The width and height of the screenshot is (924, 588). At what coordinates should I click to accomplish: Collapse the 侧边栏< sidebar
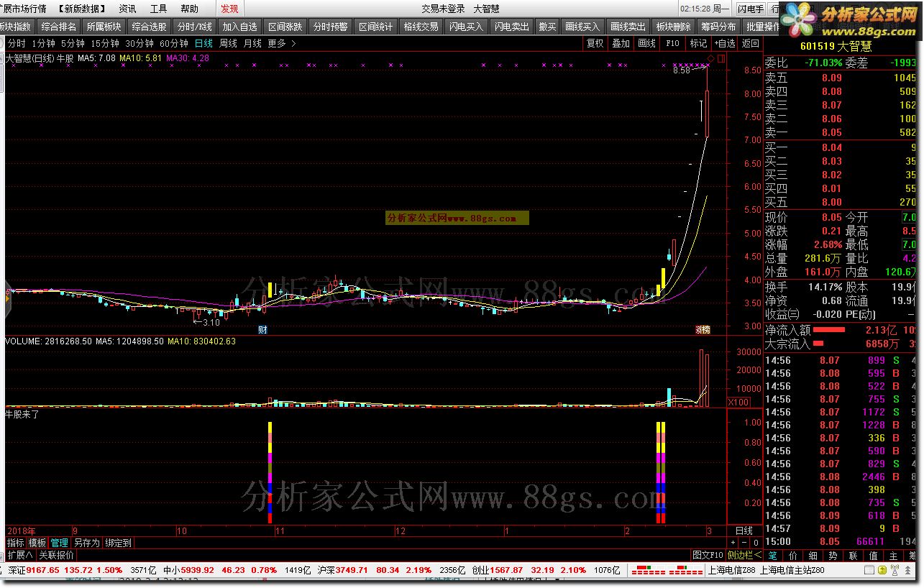pyautogui.click(x=744, y=555)
